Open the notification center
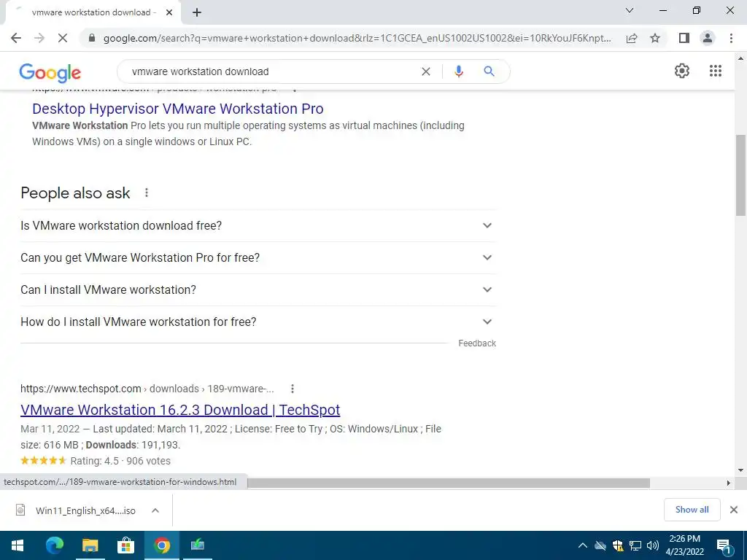This screenshot has height=560, width=747. pyautogui.click(x=724, y=546)
